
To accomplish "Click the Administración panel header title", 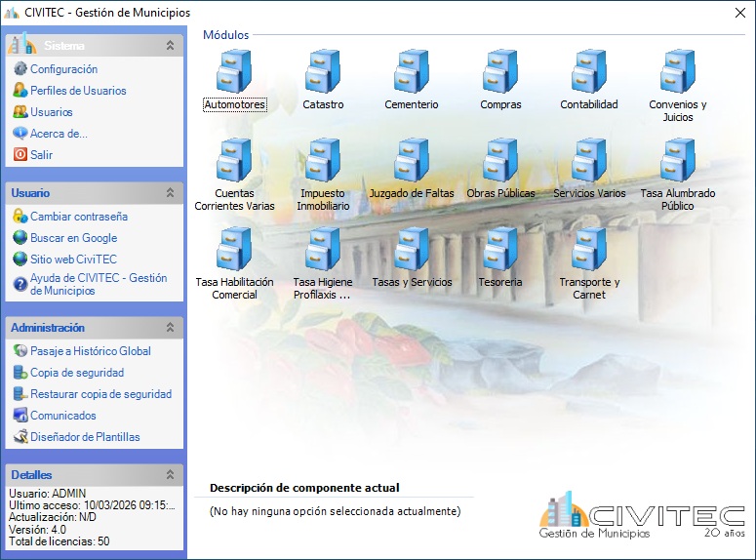I will [x=48, y=327].
